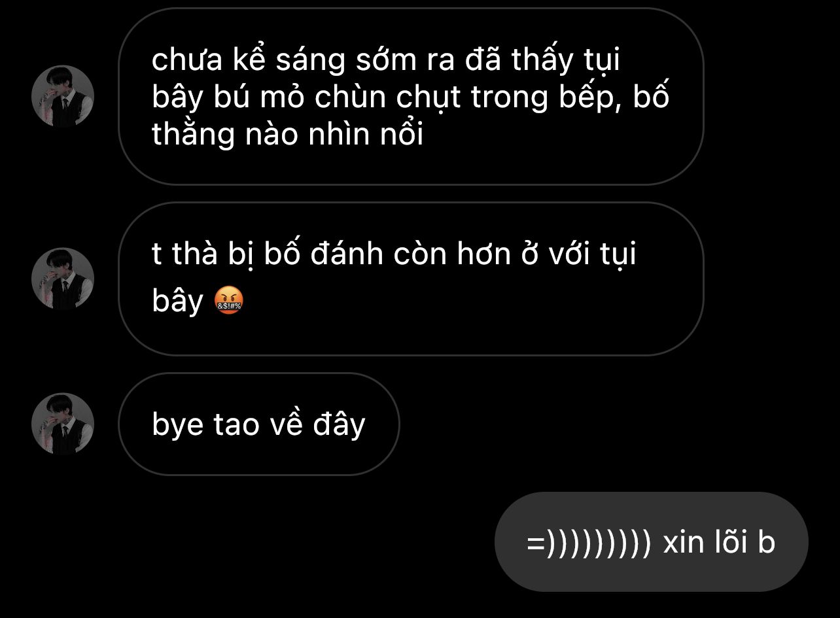
Task: Select the "t thà bị bố đánh" message bubble
Action: pyautogui.click(x=411, y=279)
